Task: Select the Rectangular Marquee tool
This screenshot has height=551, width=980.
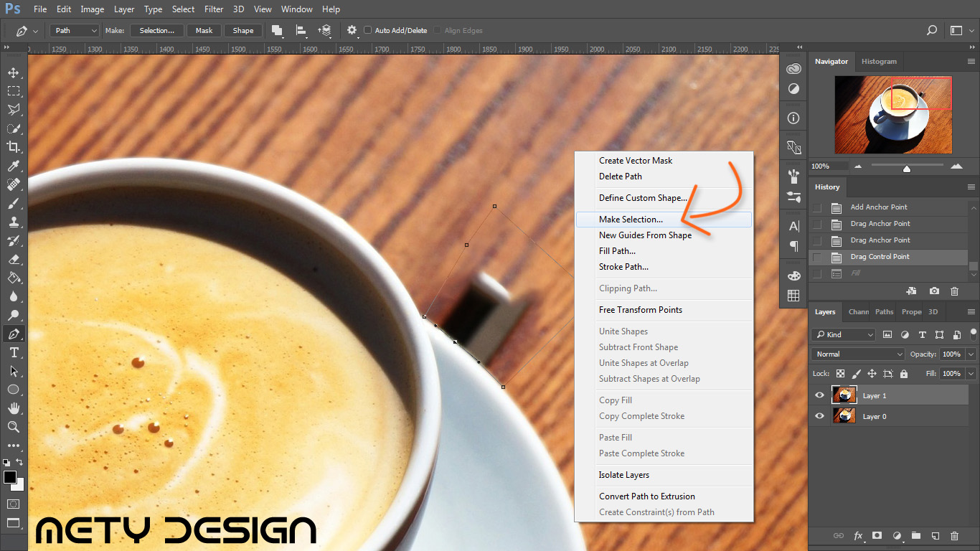Action: tap(13, 91)
